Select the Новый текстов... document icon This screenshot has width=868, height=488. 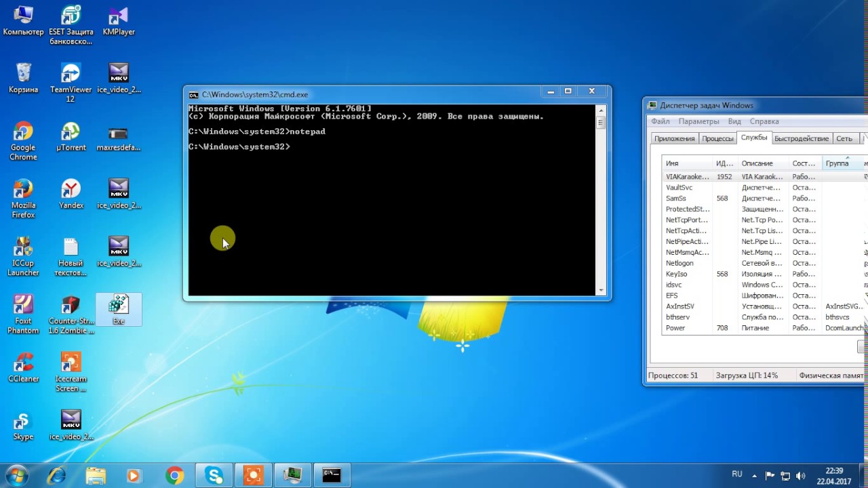71,257
